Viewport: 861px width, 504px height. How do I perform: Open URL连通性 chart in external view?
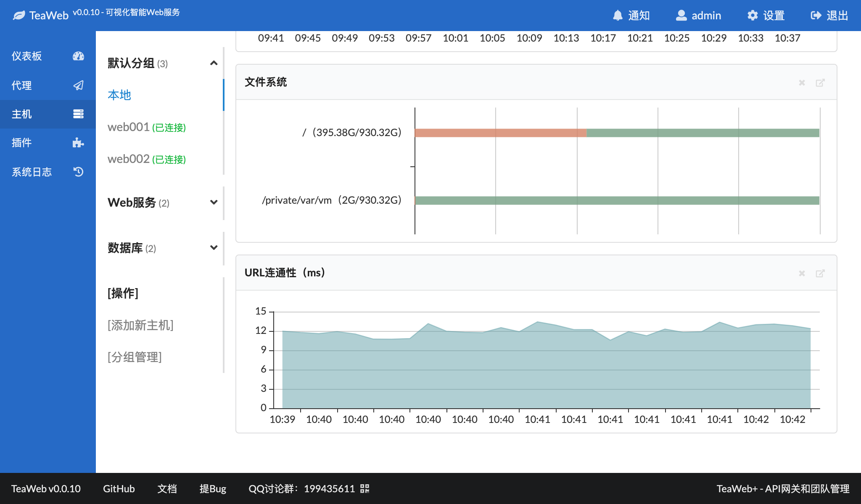point(820,273)
